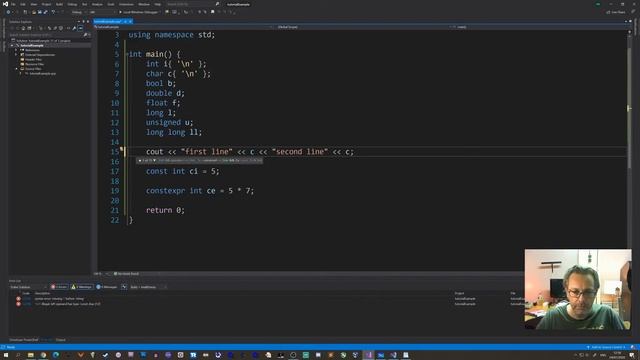Open the File menu
640x360 pixels.
(13, 4)
